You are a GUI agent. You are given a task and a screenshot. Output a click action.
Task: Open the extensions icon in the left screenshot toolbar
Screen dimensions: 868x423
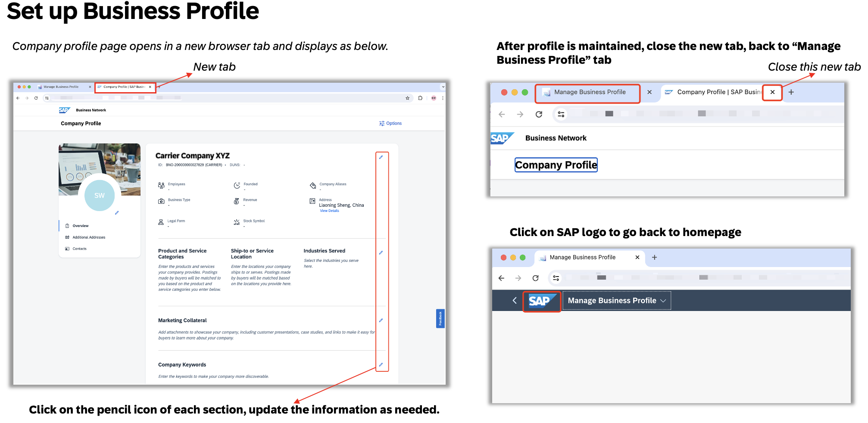[x=420, y=98]
